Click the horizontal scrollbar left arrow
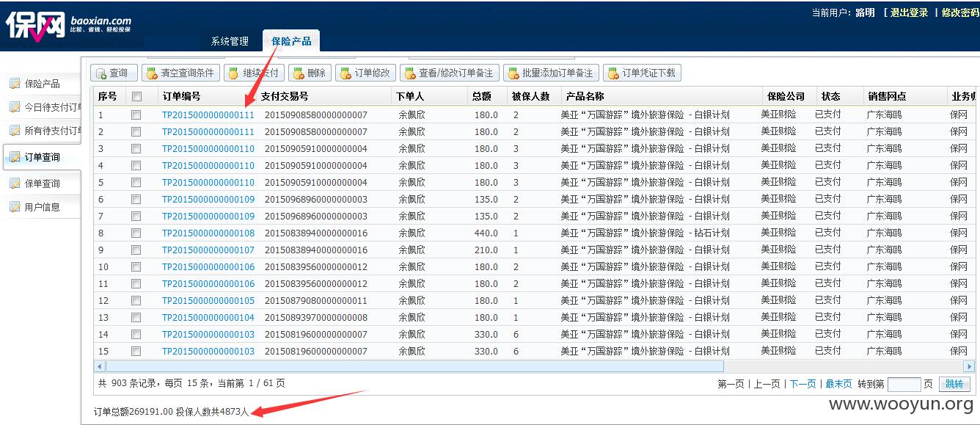The image size is (980, 425). click(x=100, y=366)
